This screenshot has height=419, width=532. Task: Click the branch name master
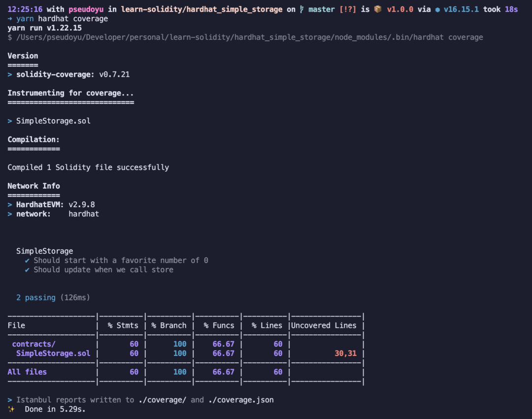point(321,9)
